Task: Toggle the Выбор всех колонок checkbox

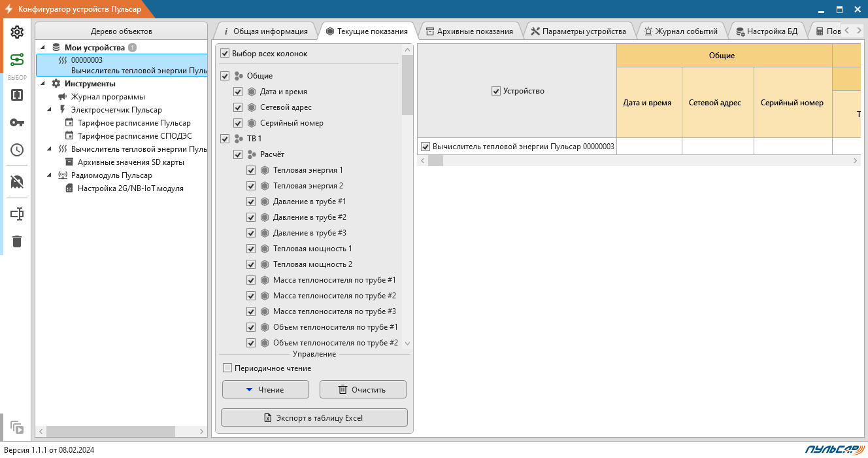Action: (225, 54)
